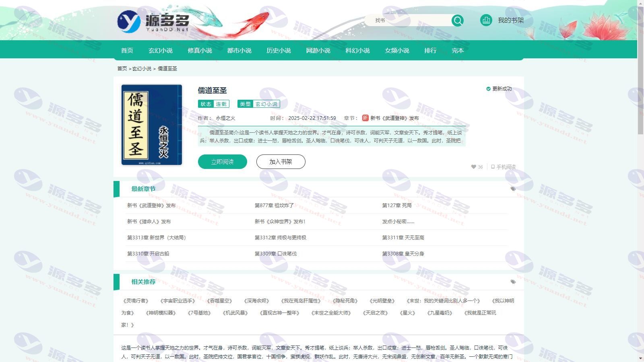Open recommended book 《吞噬星空》
The width and height of the screenshot is (644, 362).
click(x=220, y=301)
